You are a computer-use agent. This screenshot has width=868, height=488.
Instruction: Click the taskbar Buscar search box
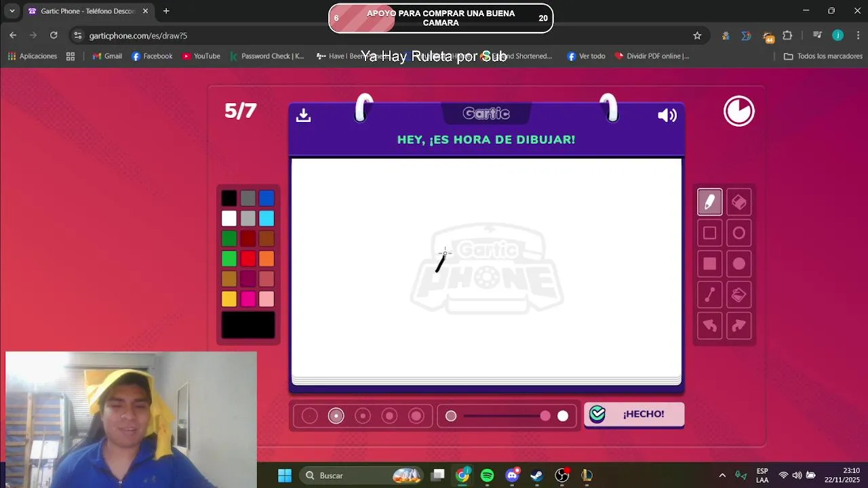(362, 476)
